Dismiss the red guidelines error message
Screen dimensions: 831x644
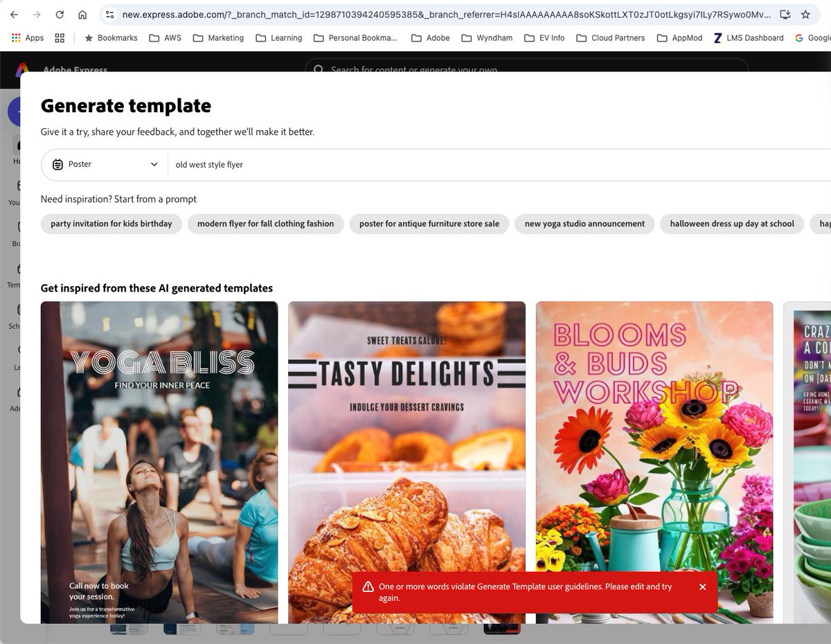click(x=702, y=587)
